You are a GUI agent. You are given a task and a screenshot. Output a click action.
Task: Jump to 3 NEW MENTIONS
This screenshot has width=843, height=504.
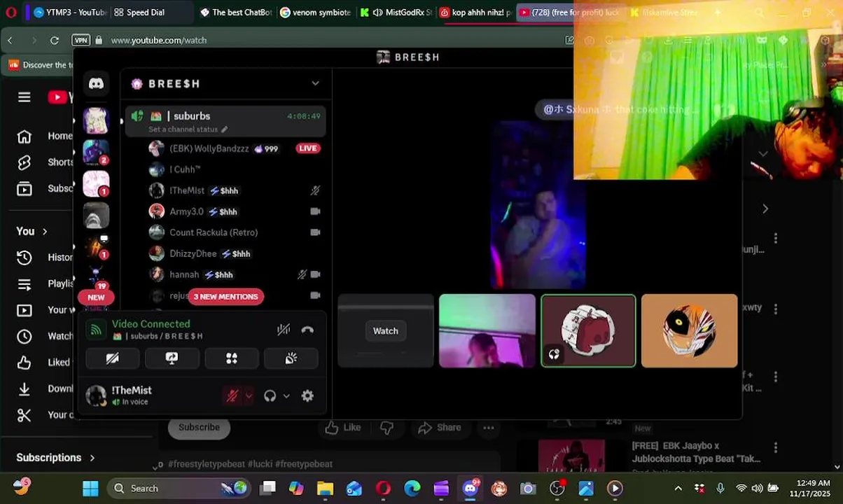tap(225, 297)
